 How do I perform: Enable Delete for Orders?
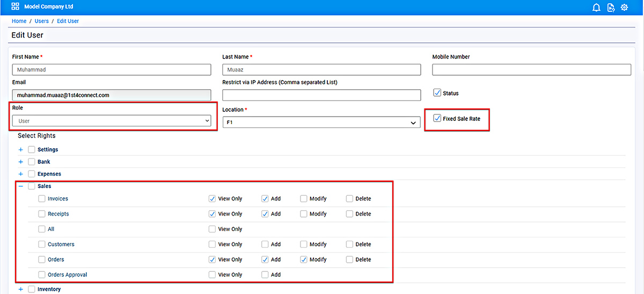[x=350, y=260]
